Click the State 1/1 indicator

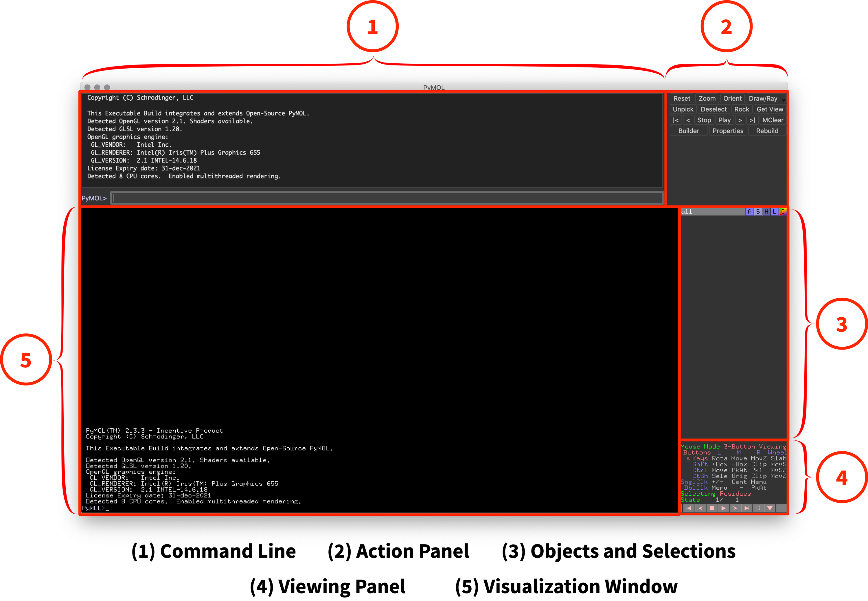coord(710,500)
